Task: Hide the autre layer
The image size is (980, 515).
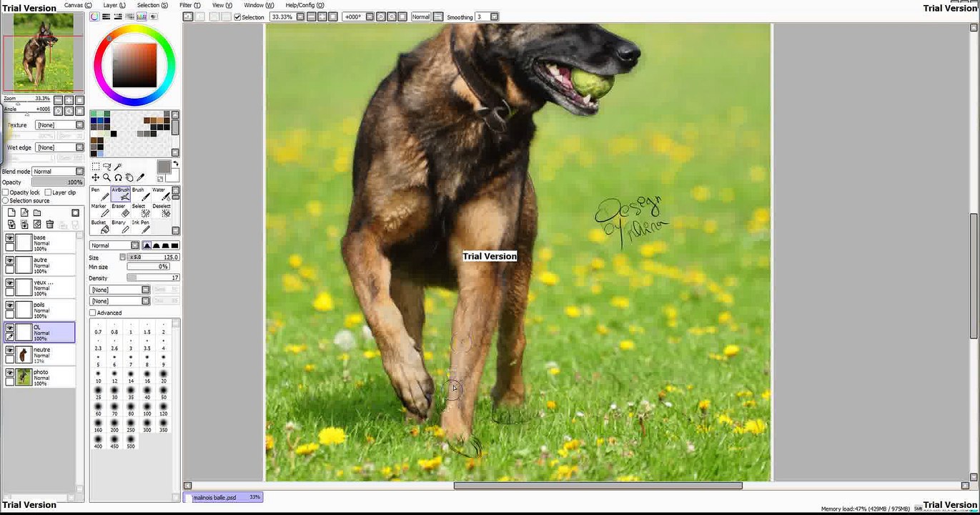Action: pyautogui.click(x=10, y=260)
